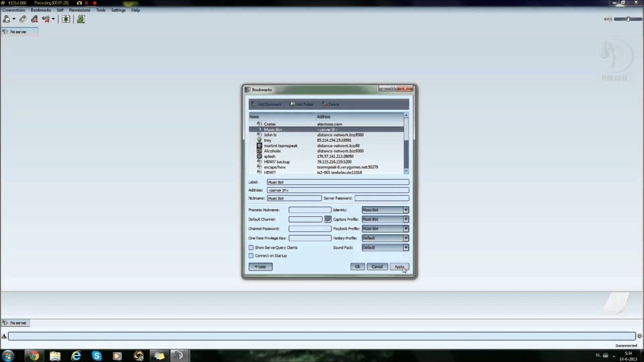Click into the Server Password field
The width and height of the screenshot is (644, 362).
coord(382,198)
